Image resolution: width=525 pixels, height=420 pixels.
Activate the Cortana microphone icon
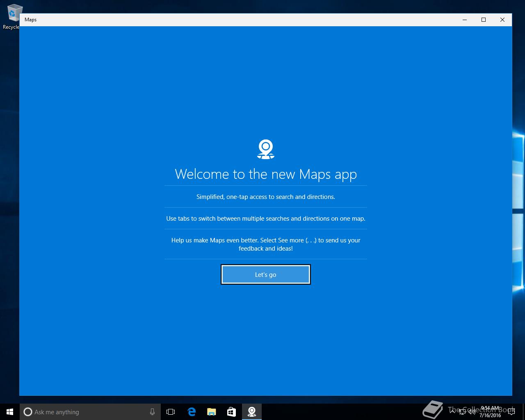(152, 412)
